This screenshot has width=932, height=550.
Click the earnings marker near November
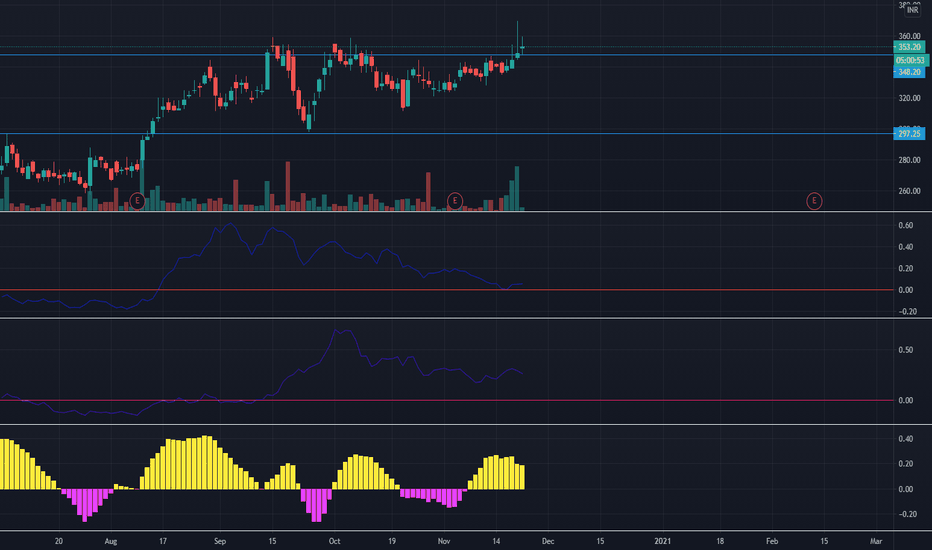[455, 200]
